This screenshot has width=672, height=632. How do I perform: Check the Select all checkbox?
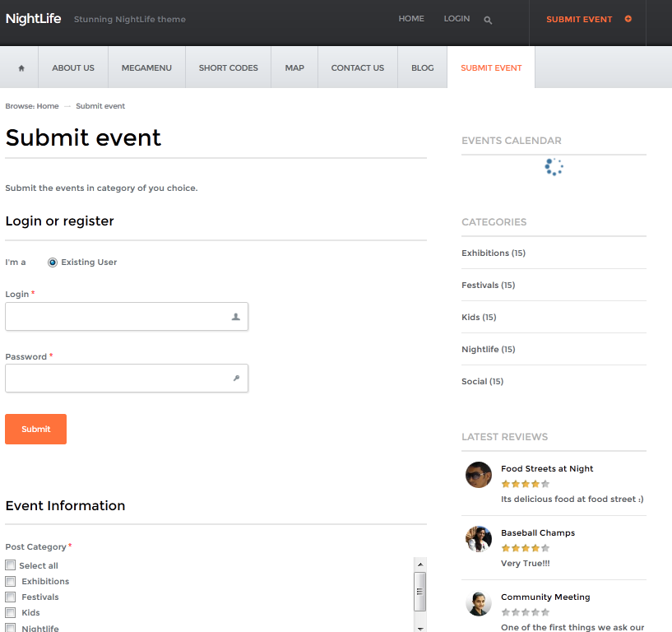[x=11, y=565]
